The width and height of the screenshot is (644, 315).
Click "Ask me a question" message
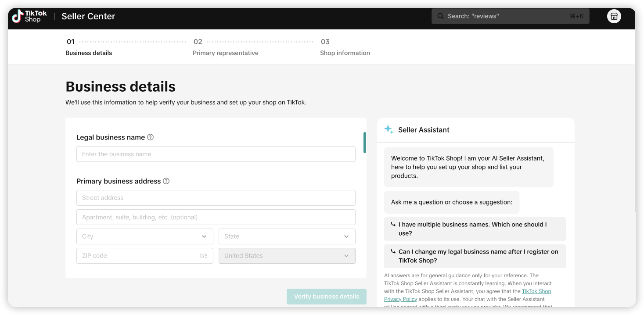tap(452, 202)
